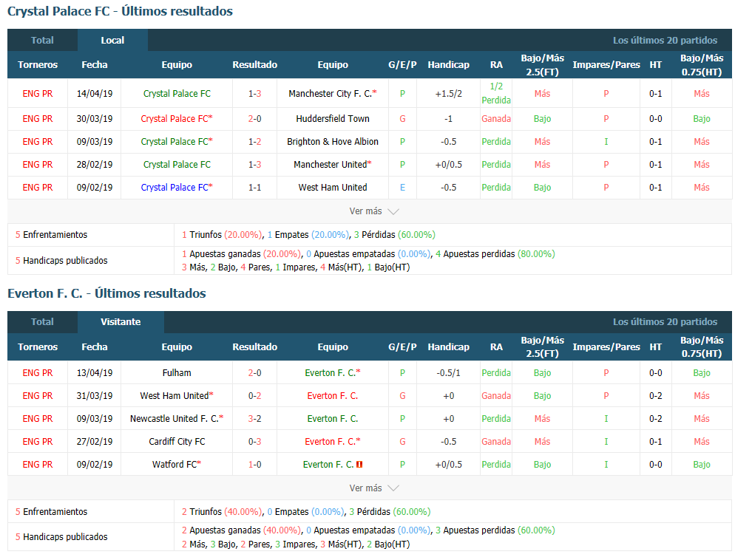The image size is (735, 560).
Task: Click handicap -0.5/1 in Fulham row
Action: [448, 373]
